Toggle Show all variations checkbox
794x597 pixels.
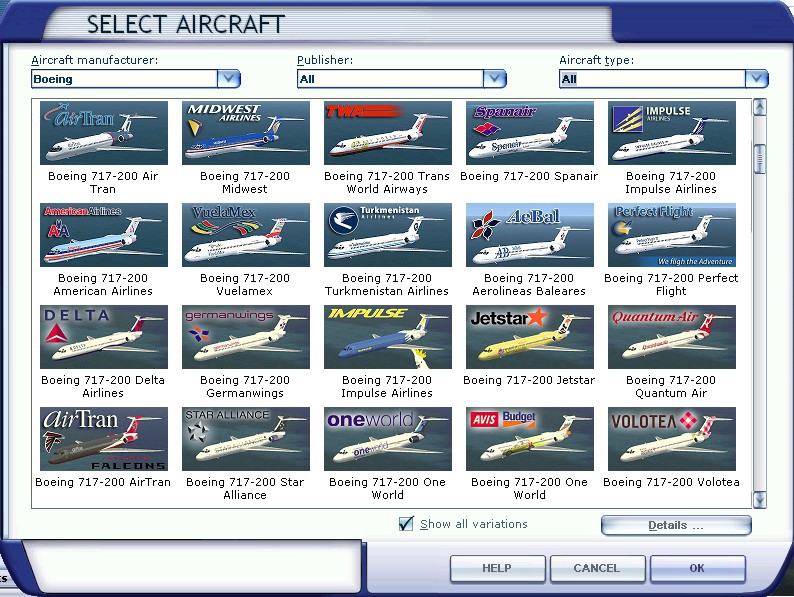[406, 524]
